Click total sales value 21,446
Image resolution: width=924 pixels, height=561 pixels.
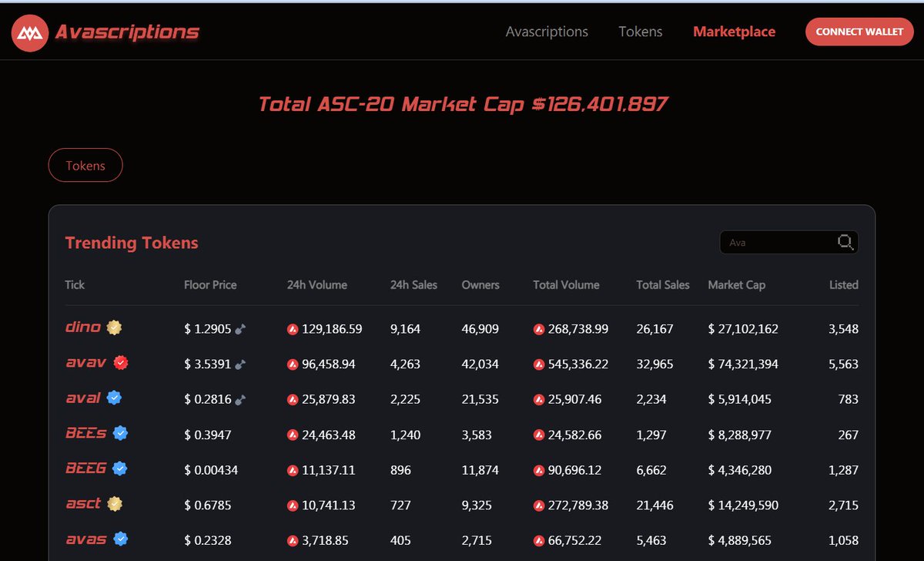click(x=654, y=506)
